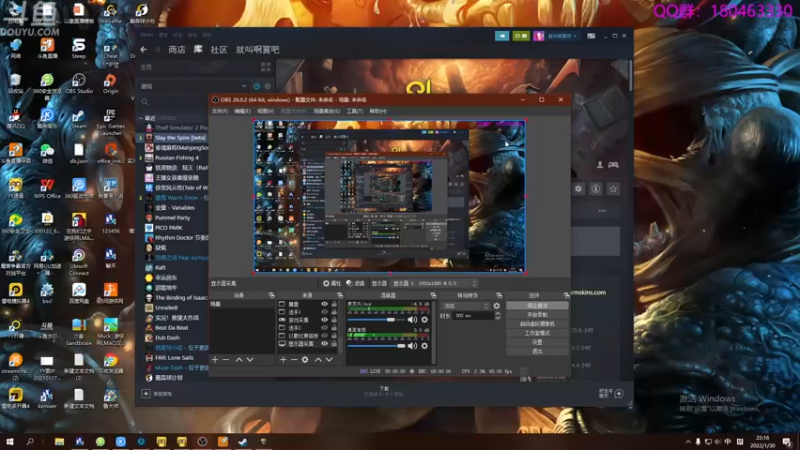Add a new scene with plus icon
Viewport: 800px width, 450px height.
coord(215,360)
